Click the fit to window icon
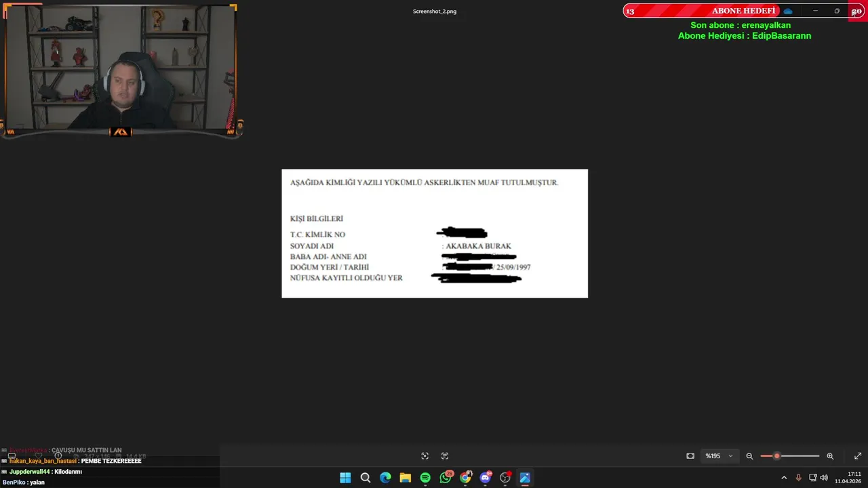Viewport: 868px width, 488px height. [x=690, y=456]
